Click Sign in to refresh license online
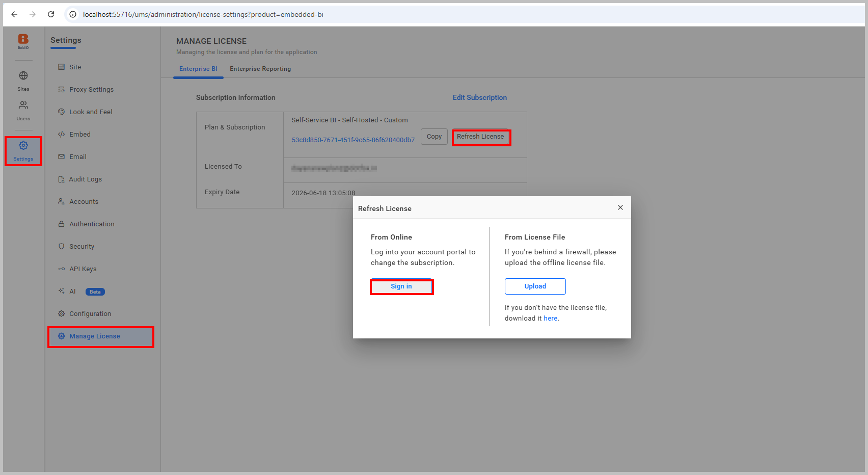Viewport: 868px width, 475px height. [x=401, y=286]
